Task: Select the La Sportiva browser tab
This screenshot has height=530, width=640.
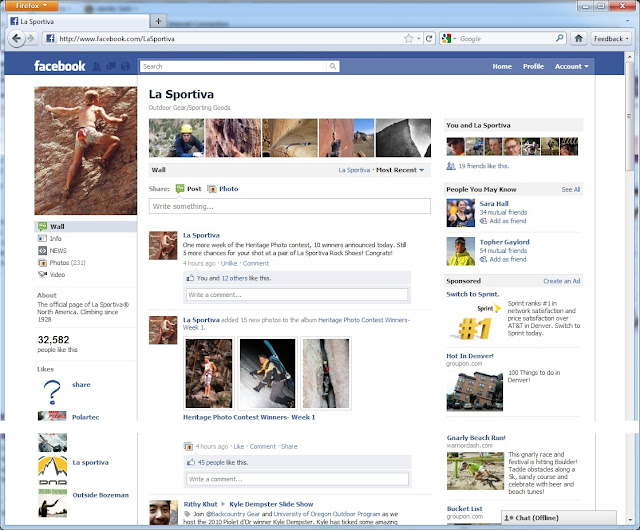Action: click(x=78, y=21)
